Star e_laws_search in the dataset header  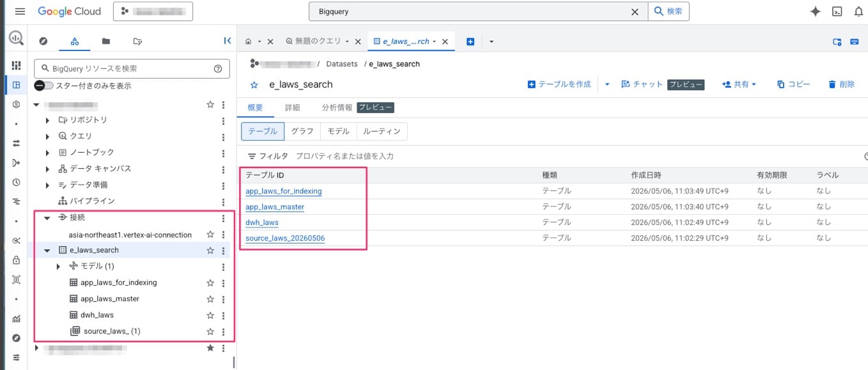click(x=254, y=84)
